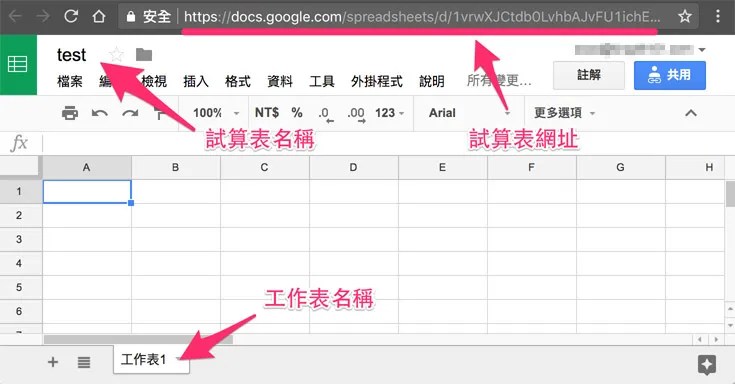Click the vertical scrollbar thumb
This screenshot has width=735, height=384.
(x=730, y=194)
